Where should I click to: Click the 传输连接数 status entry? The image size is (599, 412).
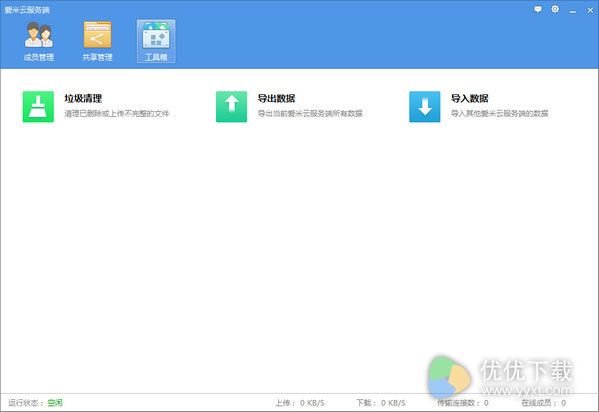(463, 402)
